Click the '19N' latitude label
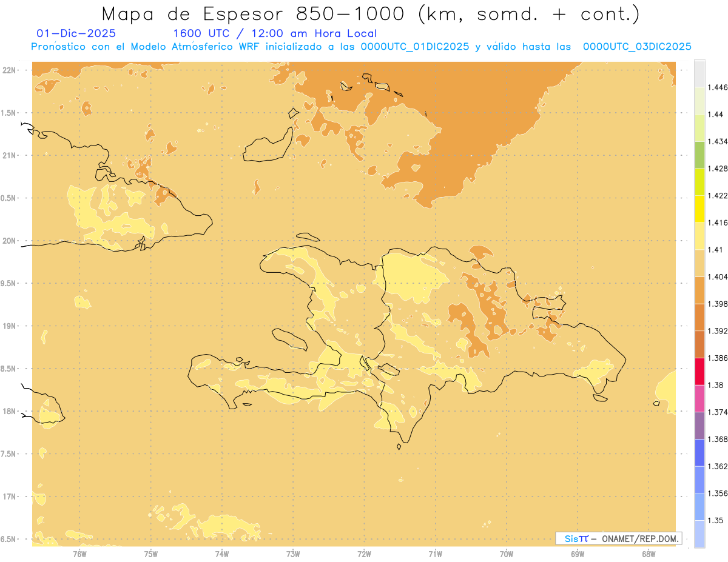Screen dimensions: 728x562 pos(9,326)
